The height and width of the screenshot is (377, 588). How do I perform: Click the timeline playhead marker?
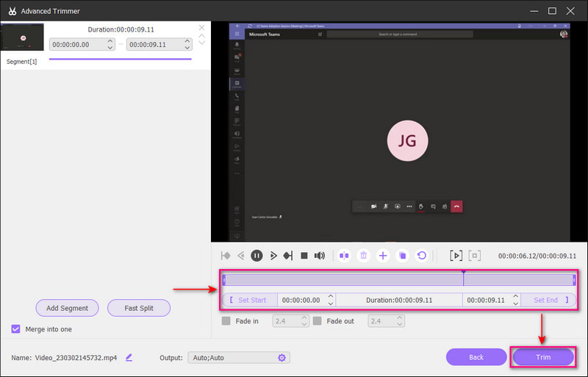[464, 278]
